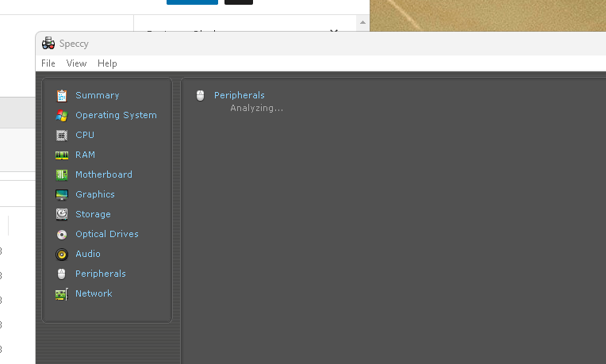Click the Optical Drives disc icon

point(62,234)
